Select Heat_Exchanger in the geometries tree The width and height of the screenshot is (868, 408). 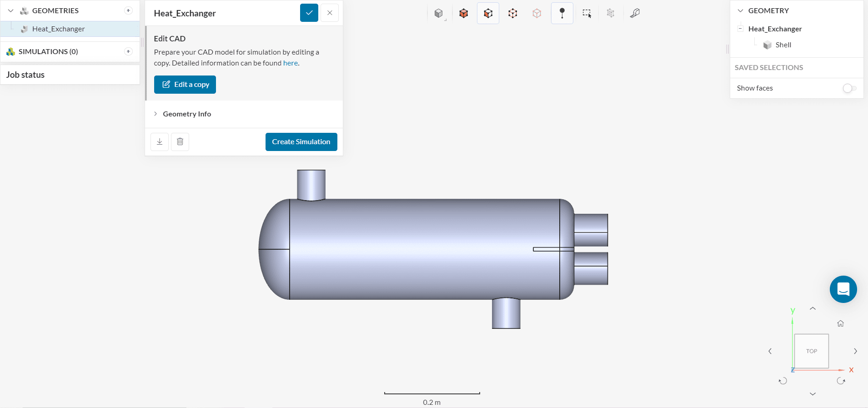point(58,29)
